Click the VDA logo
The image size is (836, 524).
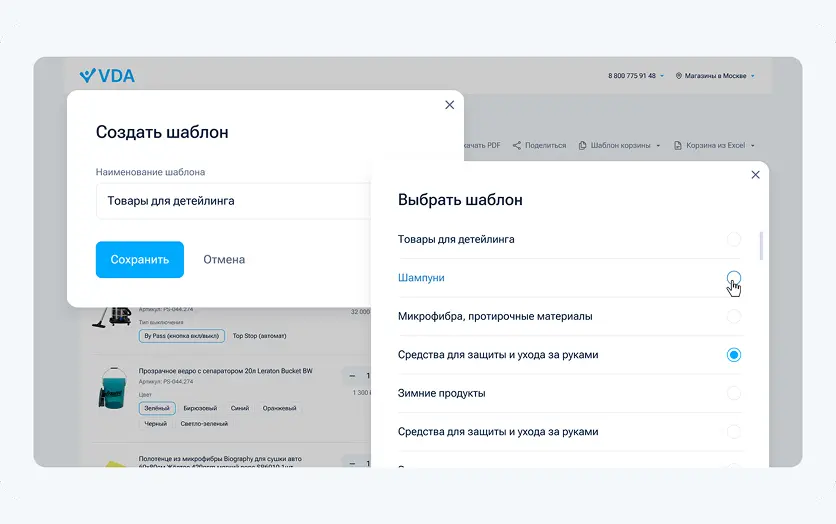[107, 76]
